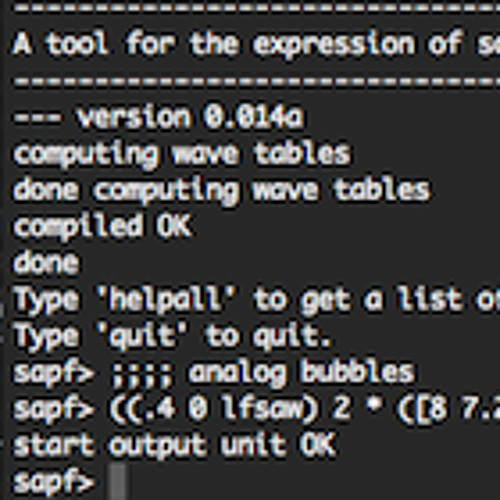
Task: Click the ';;;;' comment marker
Action: click(141, 375)
